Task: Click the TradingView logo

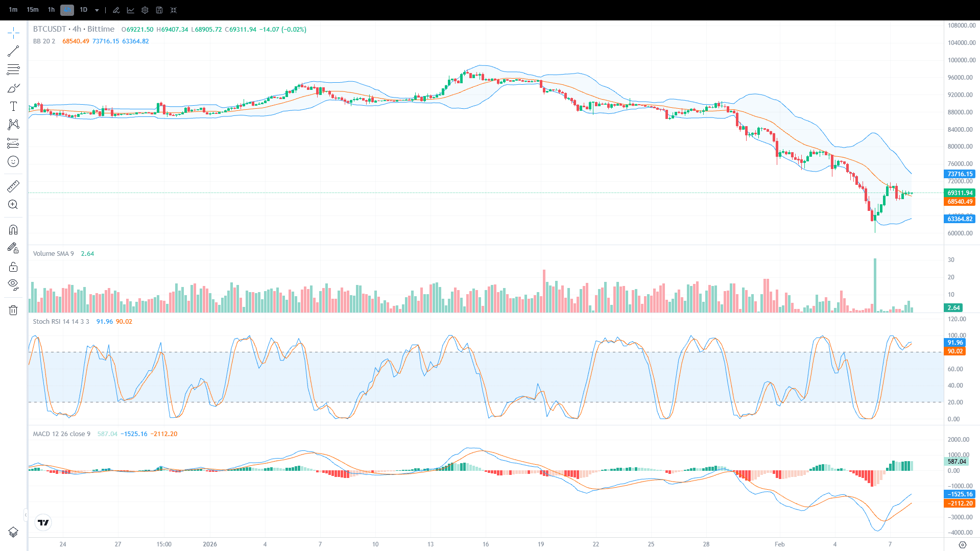Action: coord(43,522)
